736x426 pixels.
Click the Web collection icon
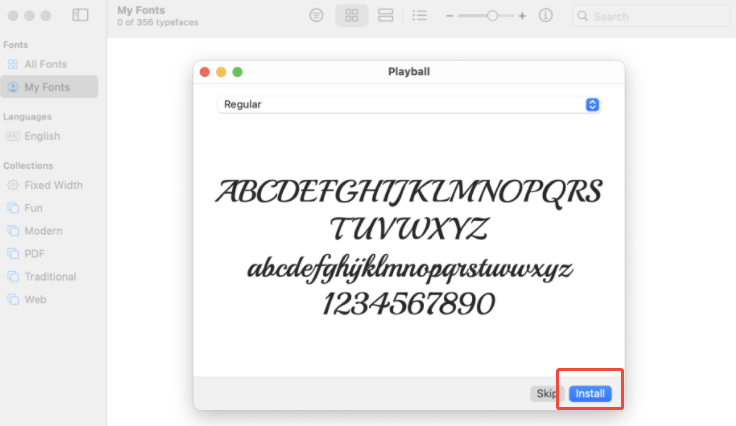(x=13, y=299)
